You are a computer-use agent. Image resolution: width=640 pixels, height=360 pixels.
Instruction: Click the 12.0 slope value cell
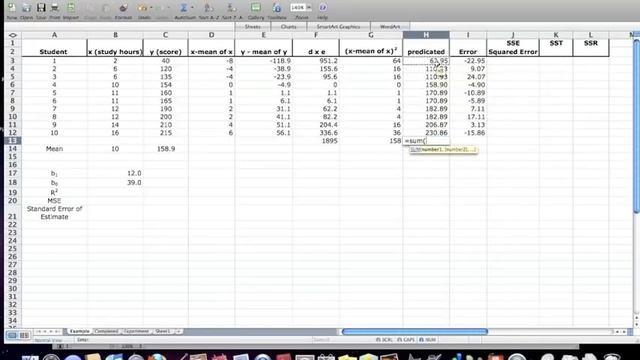click(x=115, y=173)
